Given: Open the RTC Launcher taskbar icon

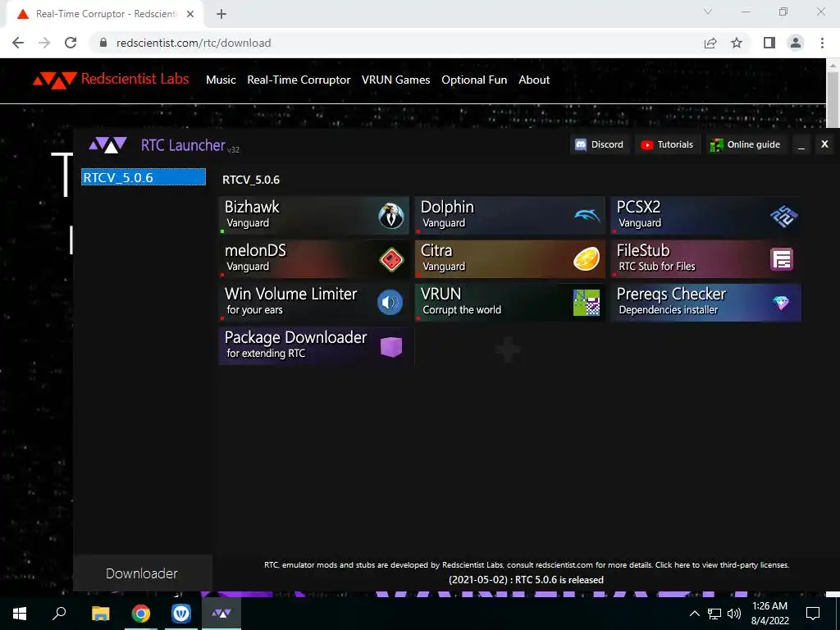Looking at the screenshot, I should tap(221, 613).
